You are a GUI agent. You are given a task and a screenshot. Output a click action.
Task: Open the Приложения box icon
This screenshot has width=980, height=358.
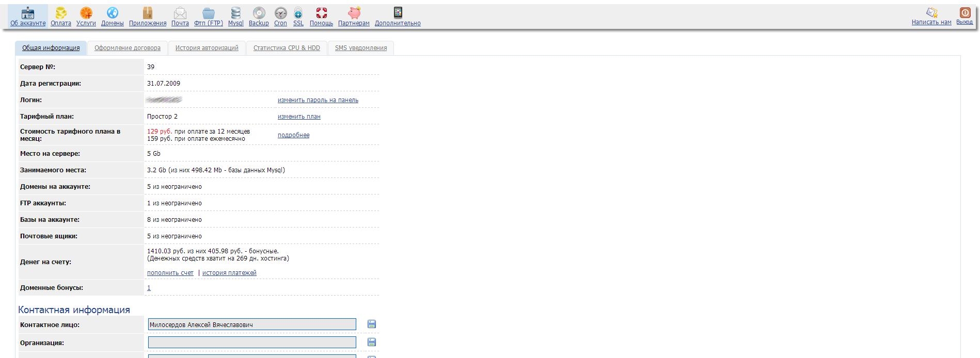click(148, 12)
